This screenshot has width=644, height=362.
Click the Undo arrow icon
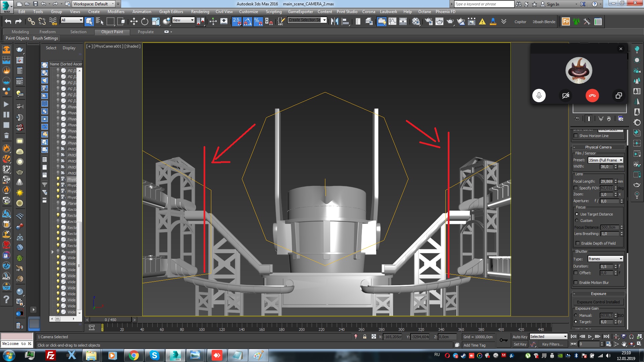(x=8, y=22)
